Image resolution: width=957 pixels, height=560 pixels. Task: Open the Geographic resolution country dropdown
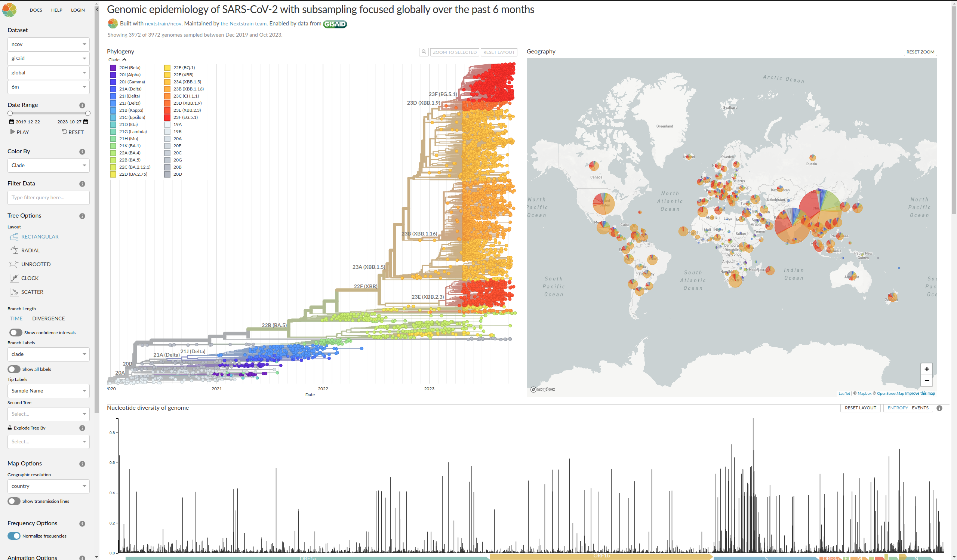pos(49,486)
